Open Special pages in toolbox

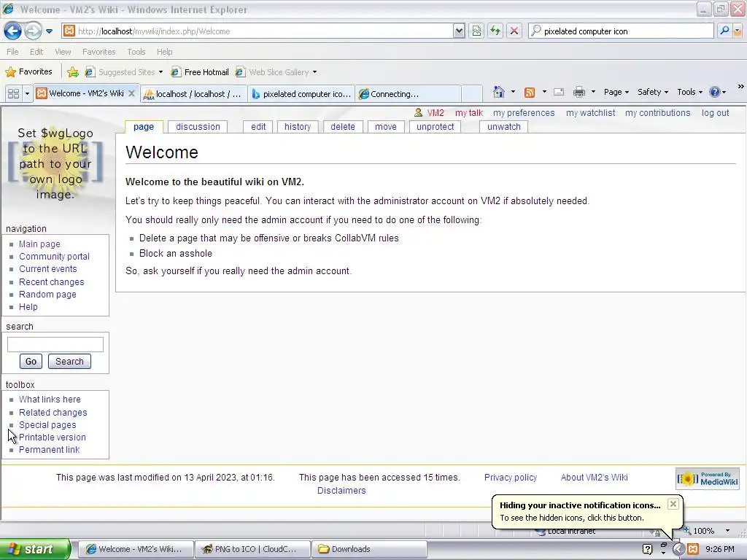pyautogui.click(x=47, y=425)
